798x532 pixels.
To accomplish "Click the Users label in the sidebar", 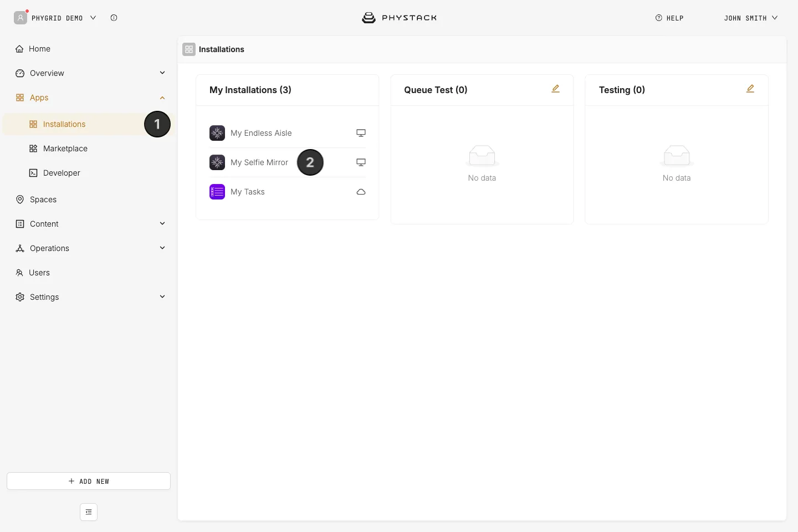I will [x=39, y=273].
